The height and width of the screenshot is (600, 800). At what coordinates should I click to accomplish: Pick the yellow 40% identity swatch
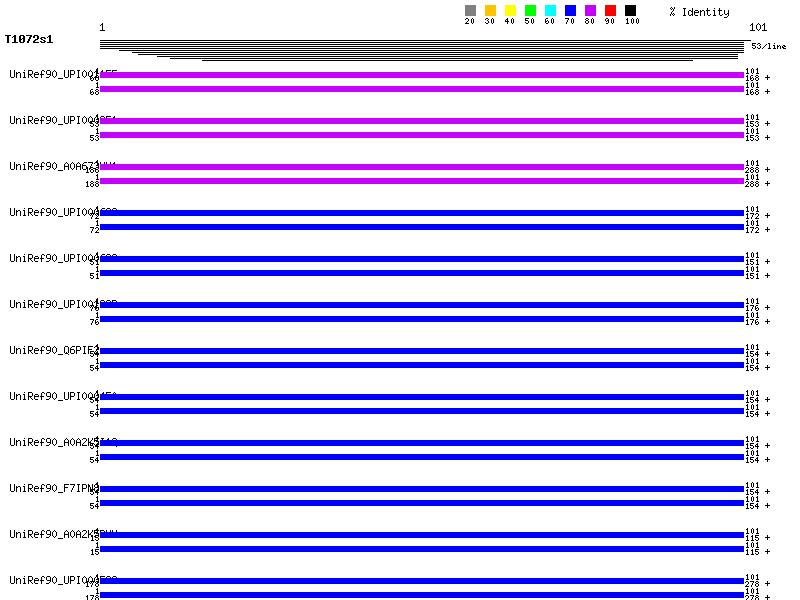510,11
